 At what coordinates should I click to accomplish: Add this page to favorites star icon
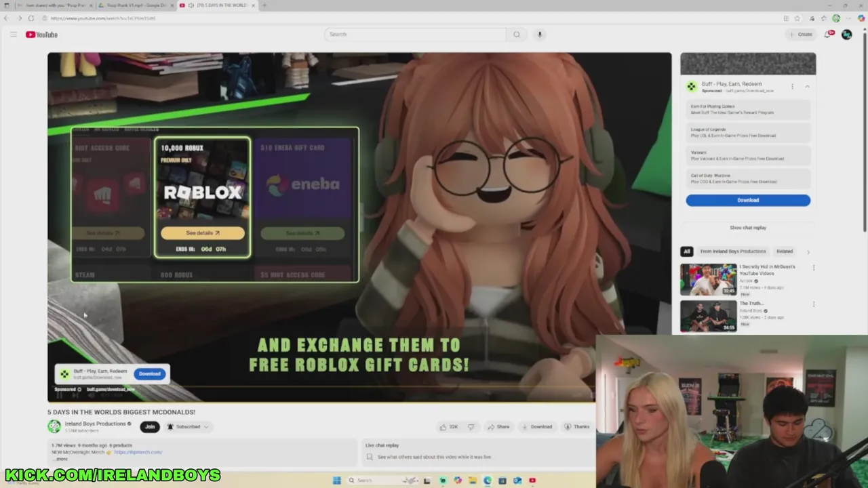797,18
